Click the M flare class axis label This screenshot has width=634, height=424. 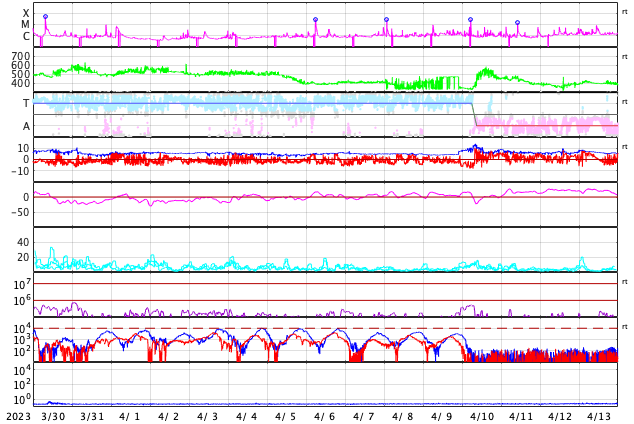[25, 25]
